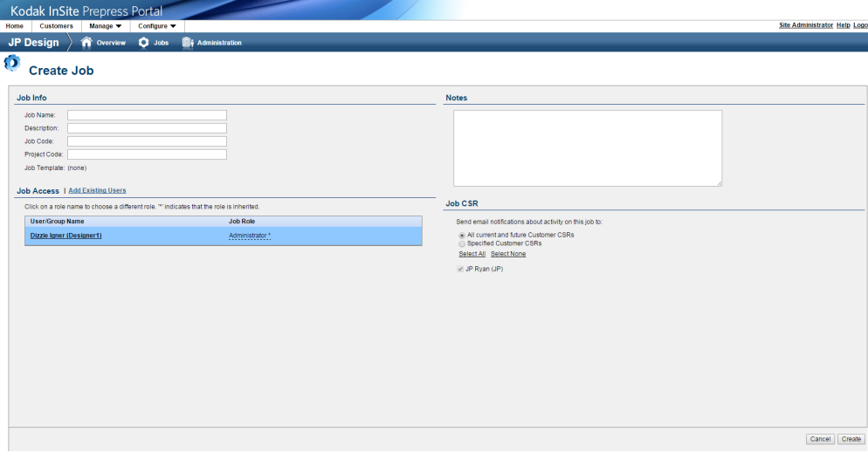Select Specified Customer CSRs option
The height and width of the screenshot is (452, 868).
(462, 243)
